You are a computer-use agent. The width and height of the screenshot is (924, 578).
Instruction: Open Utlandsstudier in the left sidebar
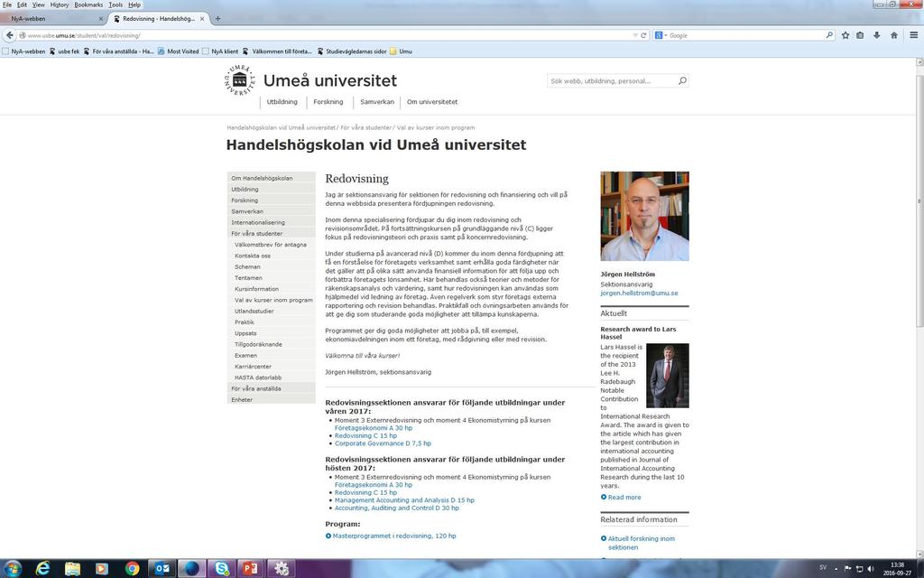coord(254,311)
